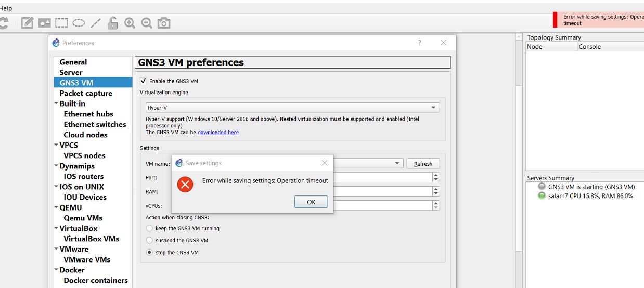Click the Zoom out magnifier icon
Viewport: 644px width, 288px height.
tap(147, 23)
